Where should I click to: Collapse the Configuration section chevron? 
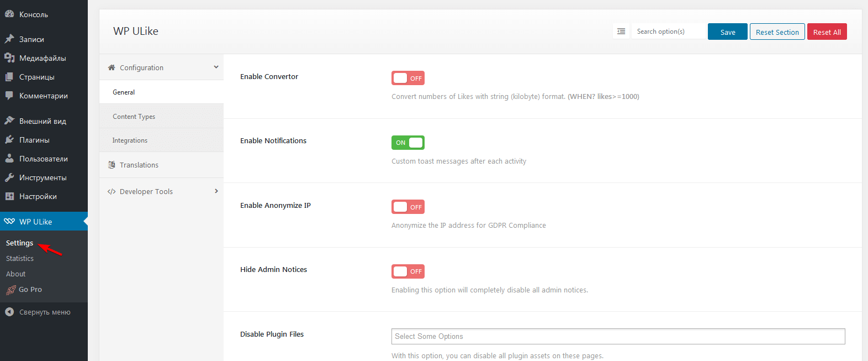coord(216,67)
